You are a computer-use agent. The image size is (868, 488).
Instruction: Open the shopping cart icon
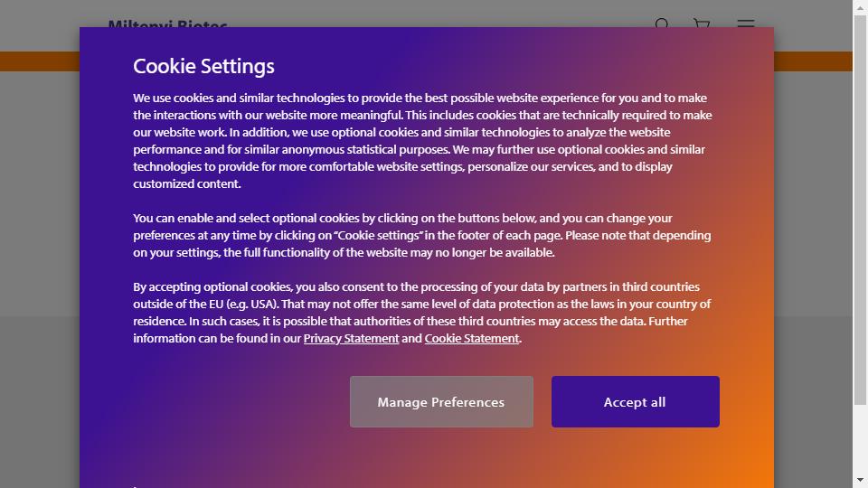(702, 23)
